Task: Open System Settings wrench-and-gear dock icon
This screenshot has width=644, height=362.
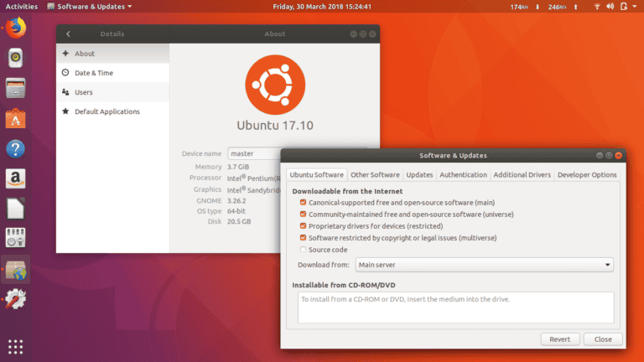Action: [16, 299]
